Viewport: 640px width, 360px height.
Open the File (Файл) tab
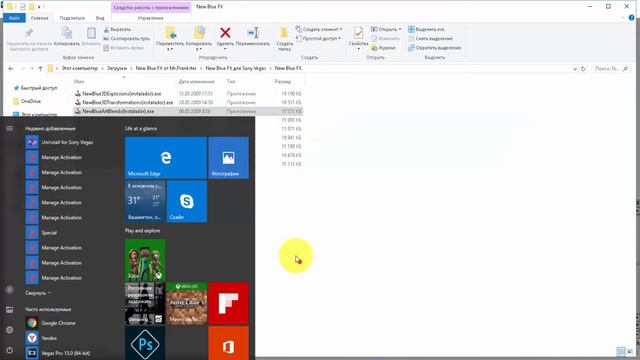pyautogui.click(x=14, y=18)
